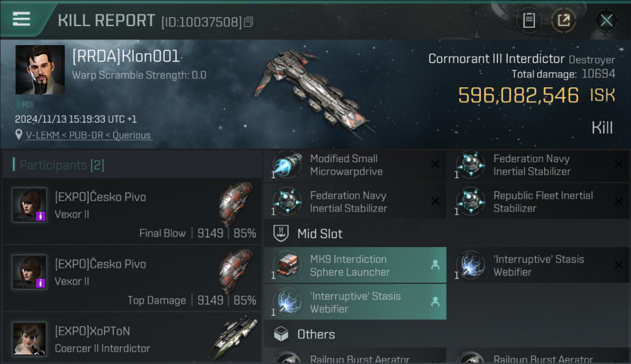The image size is (631, 364).
Task: Click X mark on Federation Navy Stabilizer right
Action: (618, 165)
